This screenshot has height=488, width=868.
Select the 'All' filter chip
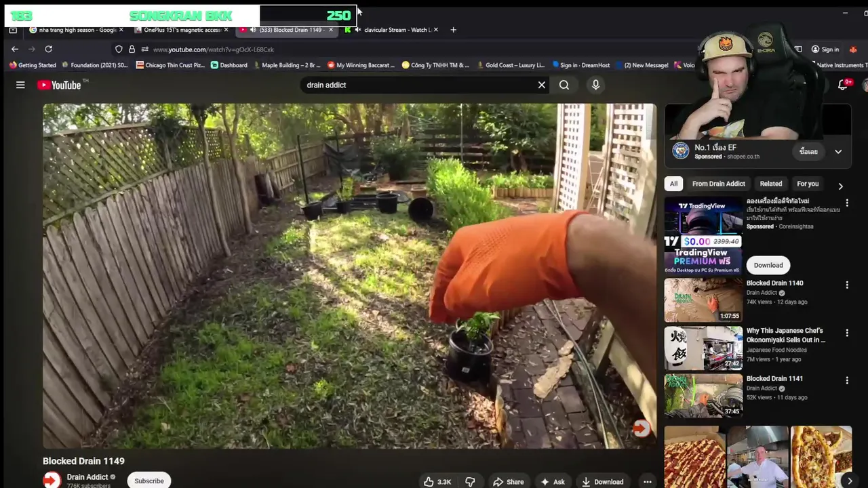pyautogui.click(x=673, y=184)
